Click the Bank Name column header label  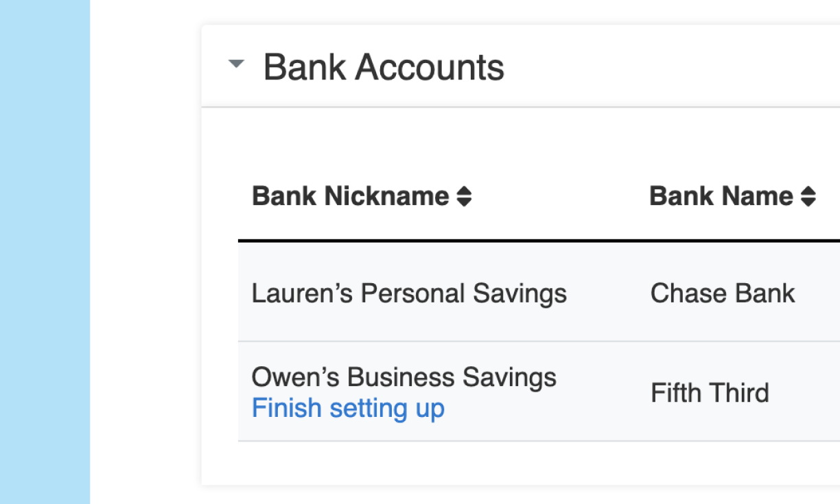point(721,197)
